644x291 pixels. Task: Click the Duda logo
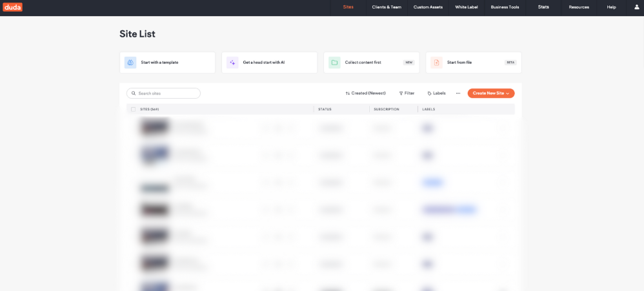click(x=12, y=7)
